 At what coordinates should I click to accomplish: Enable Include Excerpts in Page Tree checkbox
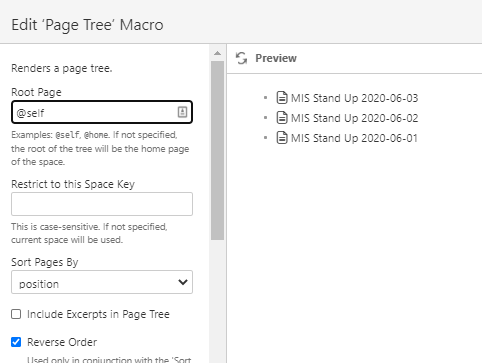pyautogui.click(x=16, y=314)
